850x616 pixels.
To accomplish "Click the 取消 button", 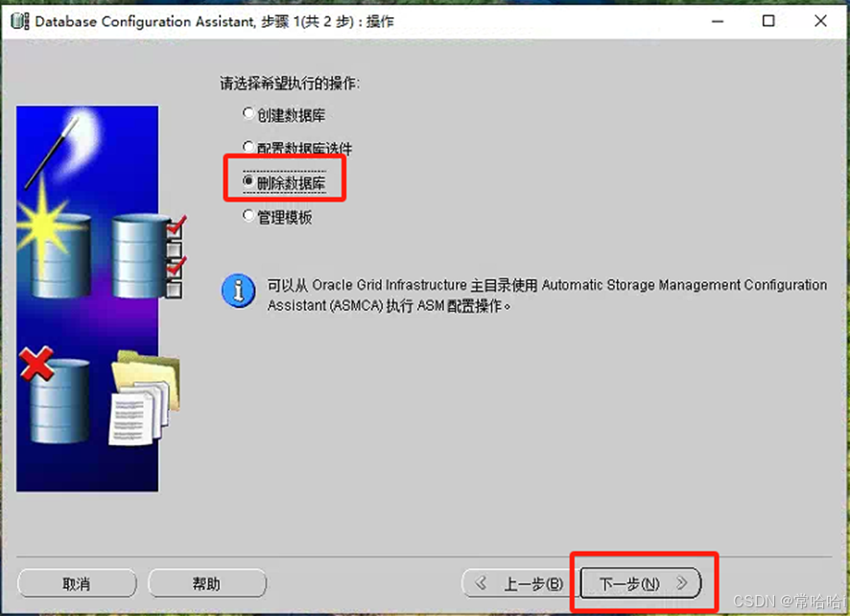I will 77,583.
